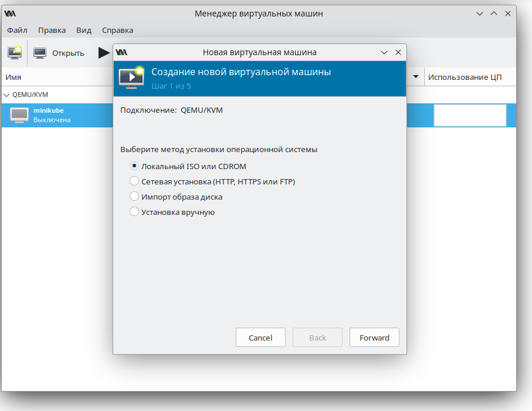Image resolution: width=532 pixels, height=411 pixels.
Task: Open the Файл menu
Action: (17, 30)
